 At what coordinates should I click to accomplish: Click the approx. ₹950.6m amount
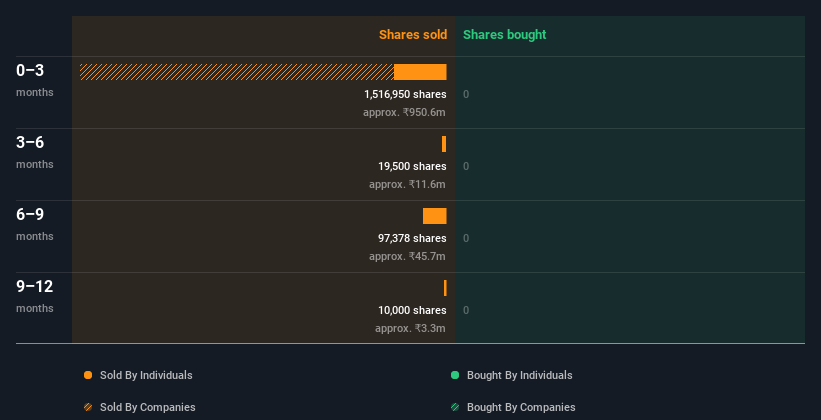tap(404, 112)
